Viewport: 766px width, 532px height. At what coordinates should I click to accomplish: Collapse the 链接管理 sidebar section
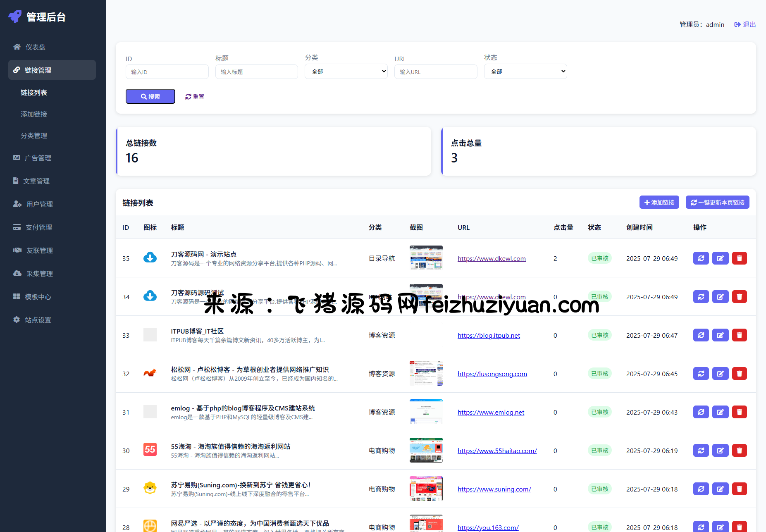click(52, 70)
